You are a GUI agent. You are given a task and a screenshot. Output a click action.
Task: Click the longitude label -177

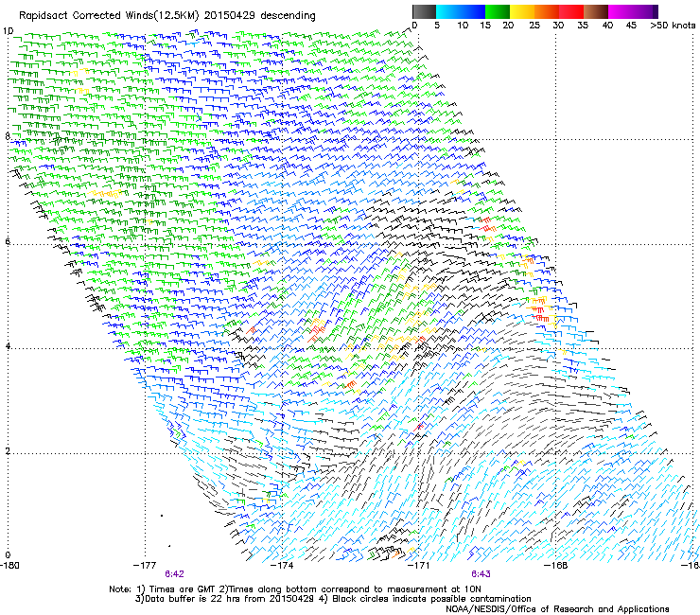tap(145, 566)
